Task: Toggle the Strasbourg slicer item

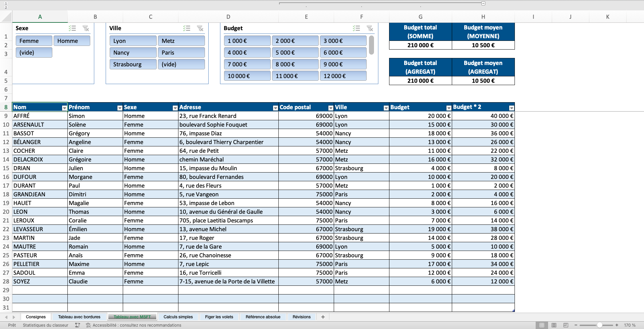Action: (133, 64)
